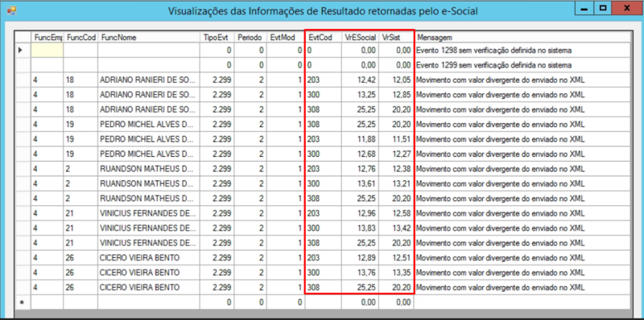Click VrESocial value 13,83
644x320 pixels.
[x=367, y=228]
